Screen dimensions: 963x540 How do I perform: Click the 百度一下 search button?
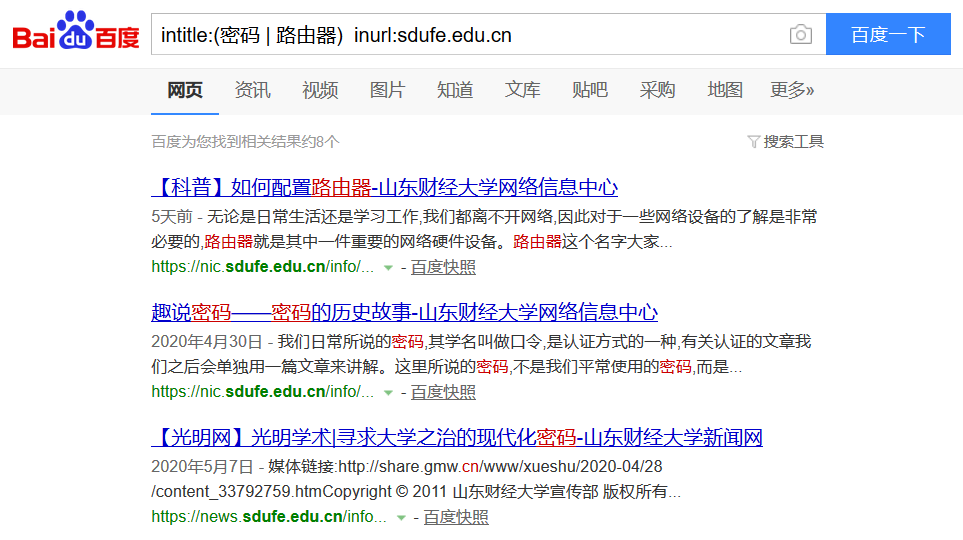click(888, 35)
